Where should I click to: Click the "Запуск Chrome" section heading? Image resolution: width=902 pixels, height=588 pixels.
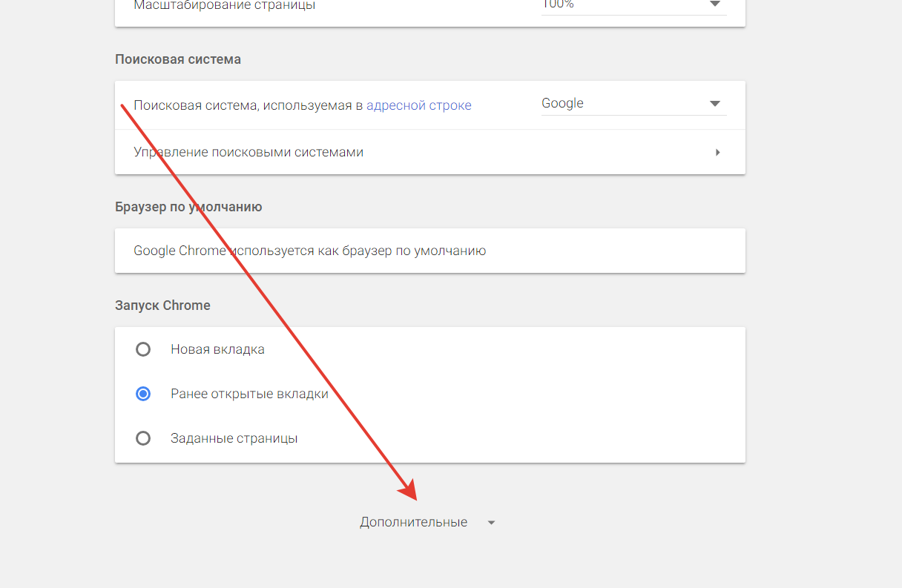[162, 305]
